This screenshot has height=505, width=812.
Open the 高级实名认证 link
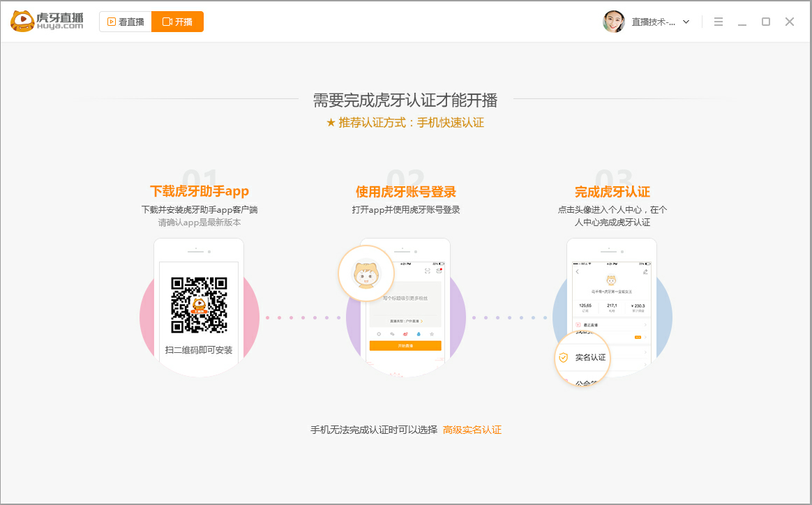tap(472, 430)
